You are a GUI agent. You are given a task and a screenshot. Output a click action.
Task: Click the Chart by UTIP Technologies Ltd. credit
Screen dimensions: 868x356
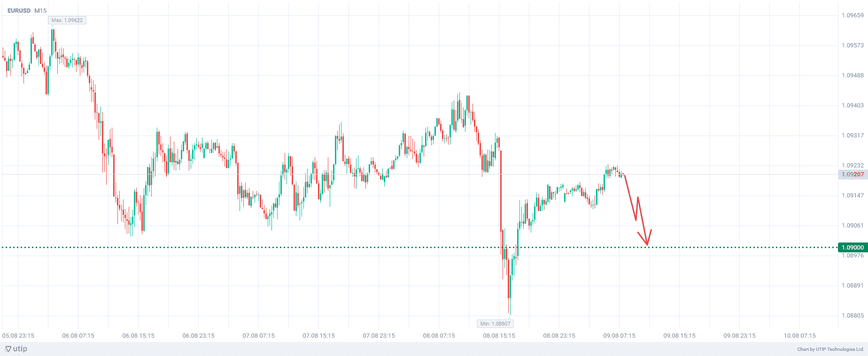pyautogui.click(x=830, y=349)
